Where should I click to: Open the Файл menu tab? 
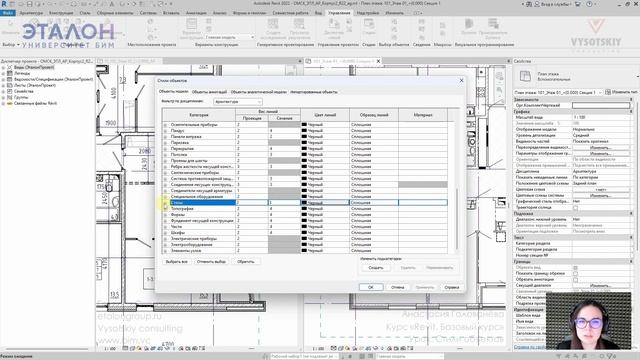(8, 13)
